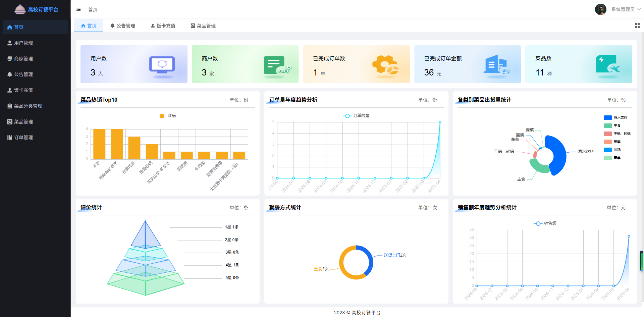Select 商家管理 in the sidebar

(23, 58)
